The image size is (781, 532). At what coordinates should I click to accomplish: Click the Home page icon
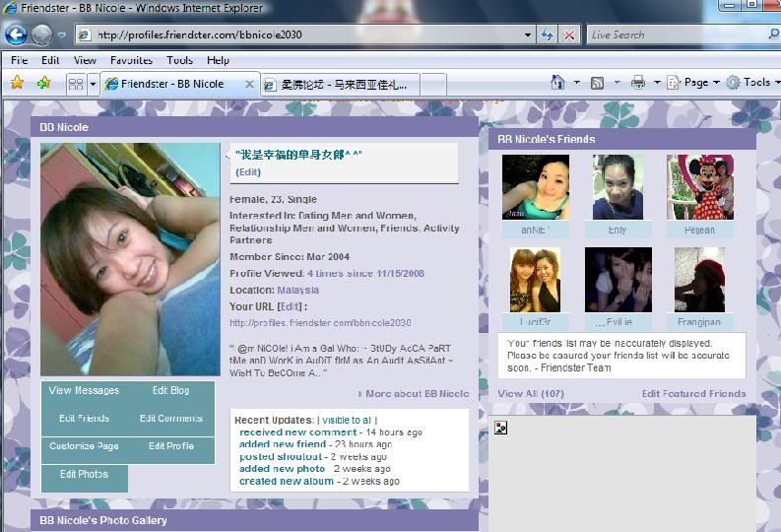click(x=557, y=83)
